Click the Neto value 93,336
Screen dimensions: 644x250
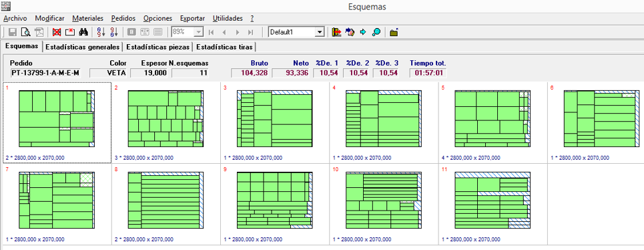(291, 73)
